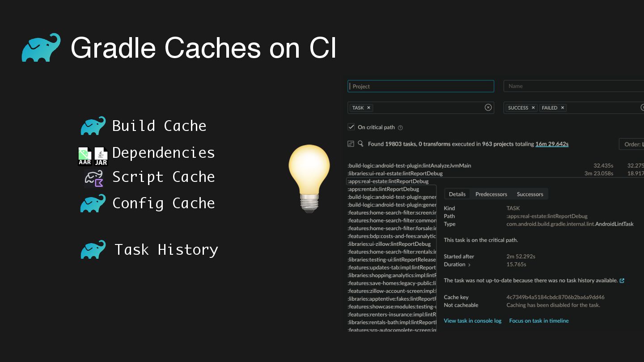Image resolution: width=644 pixels, height=362 pixels.
Task: Click inside the task type filter field
Action: tap(421, 108)
